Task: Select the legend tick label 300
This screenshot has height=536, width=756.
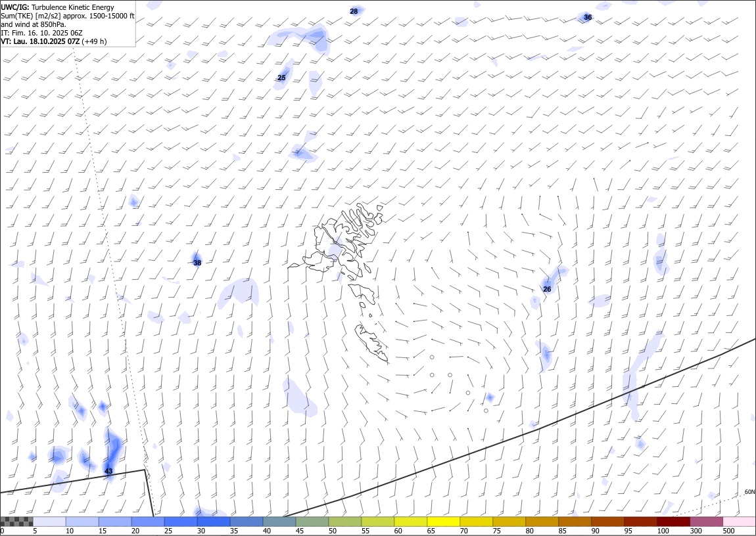Action: point(696,531)
